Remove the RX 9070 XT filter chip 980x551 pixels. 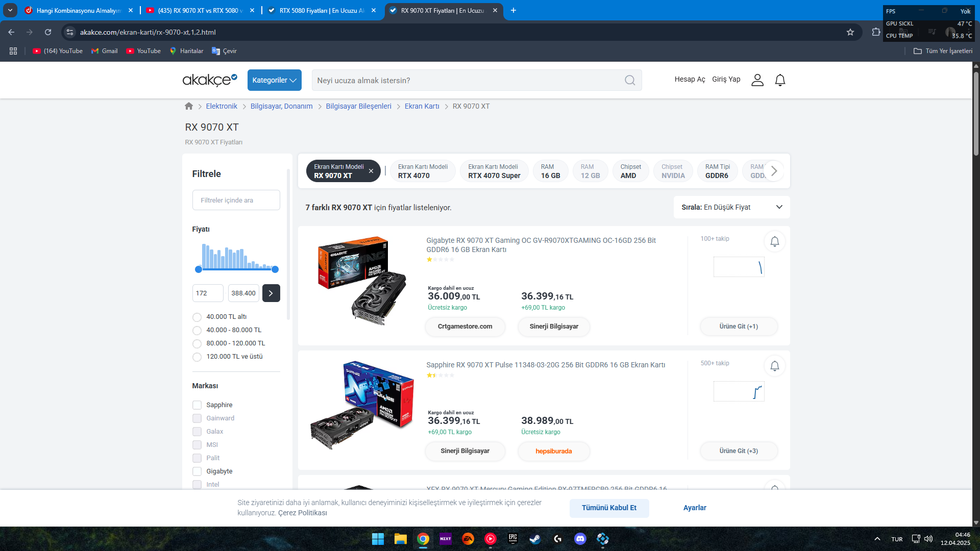click(x=371, y=171)
